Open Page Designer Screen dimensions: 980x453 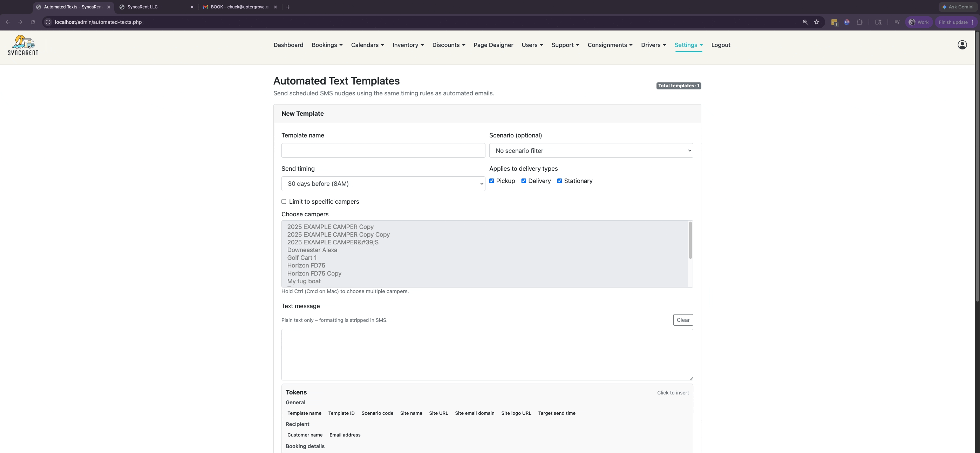(x=493, y=45)
